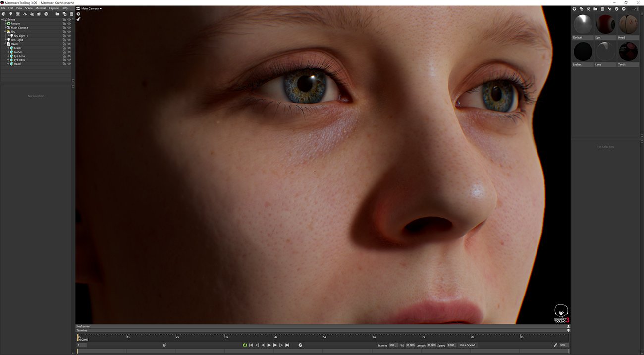
Task: Open the Material menu
Action: [x=41, y=8]
